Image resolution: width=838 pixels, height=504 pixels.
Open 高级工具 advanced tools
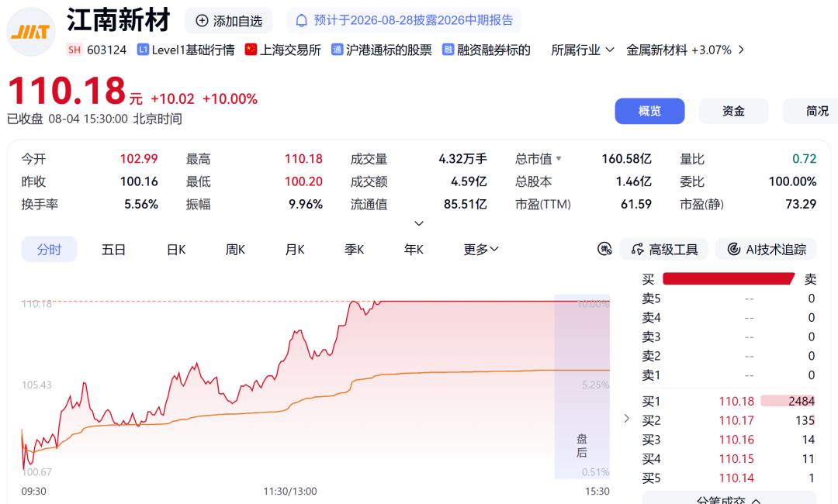coord(663,250)
